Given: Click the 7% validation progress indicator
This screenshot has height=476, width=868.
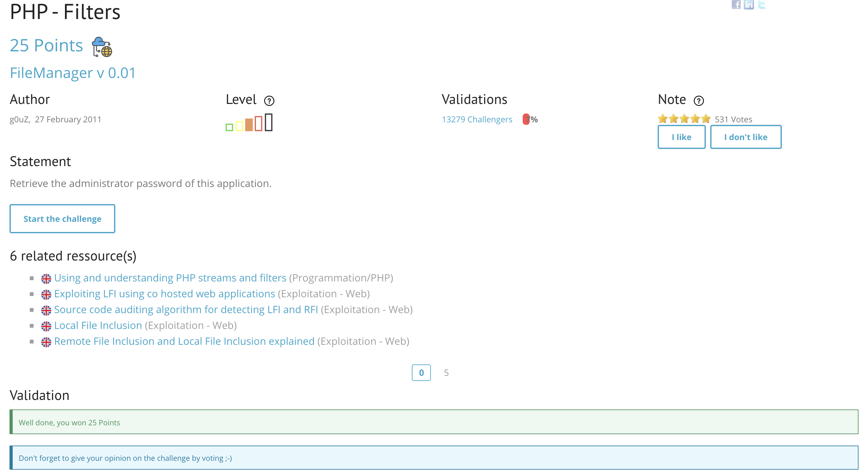Looking at the screenshot, I should pos(530,119).
